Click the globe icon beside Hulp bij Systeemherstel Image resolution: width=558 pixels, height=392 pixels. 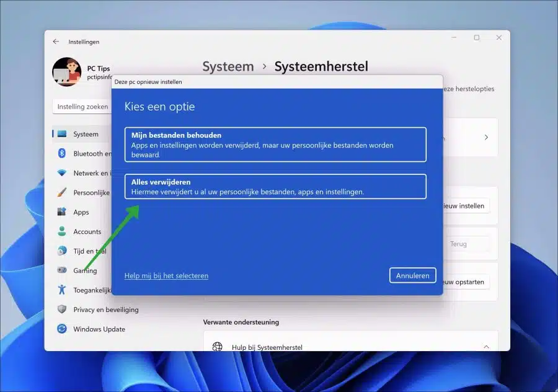pyautogui.click(x=217, y=347)
